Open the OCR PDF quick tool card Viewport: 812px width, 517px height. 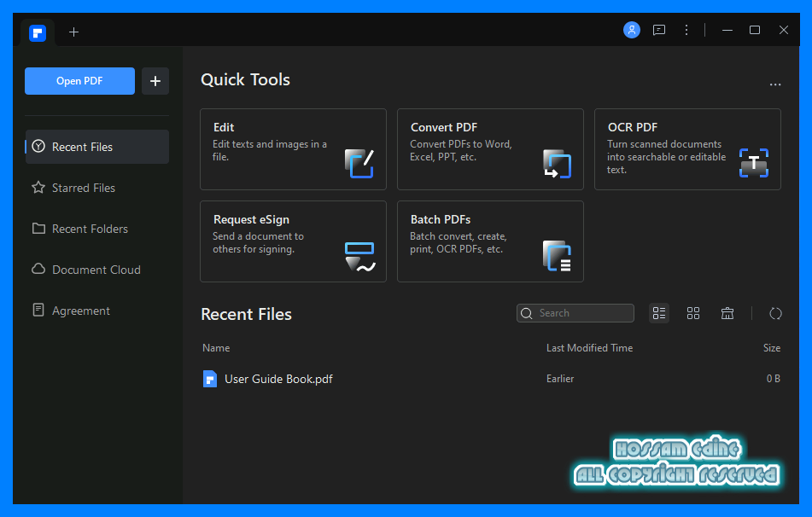687,149
